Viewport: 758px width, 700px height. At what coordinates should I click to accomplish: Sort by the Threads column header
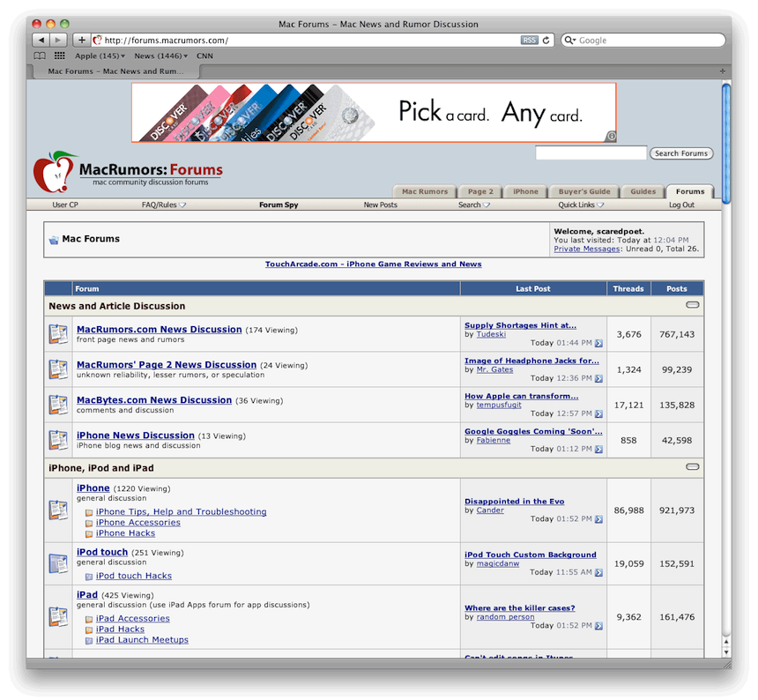(628, 288)
